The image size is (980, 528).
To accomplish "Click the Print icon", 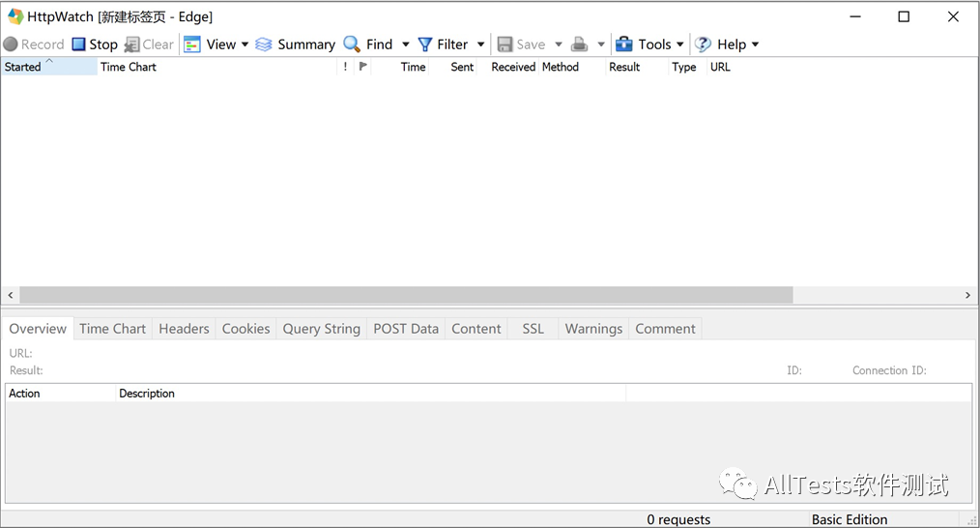I will [579, 44].
